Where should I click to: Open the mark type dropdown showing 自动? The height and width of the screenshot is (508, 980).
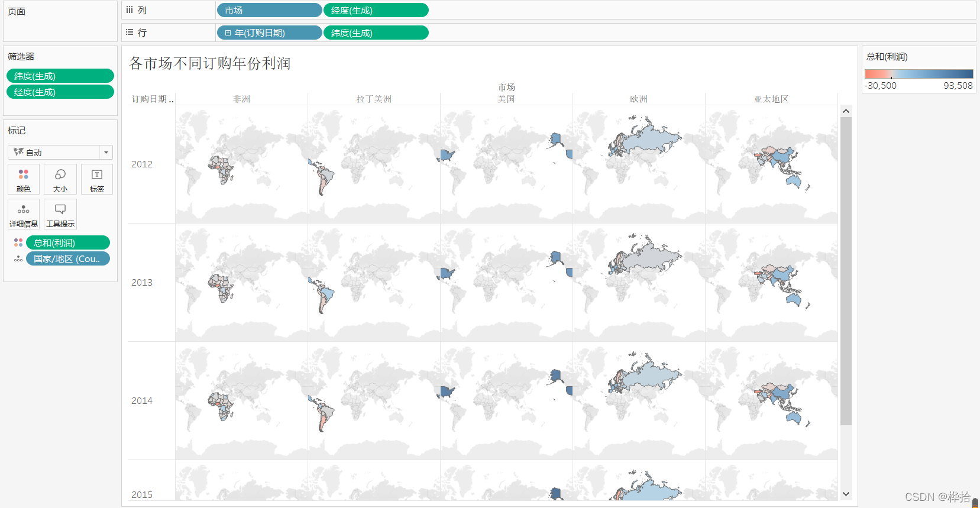(x=60, y=152)
